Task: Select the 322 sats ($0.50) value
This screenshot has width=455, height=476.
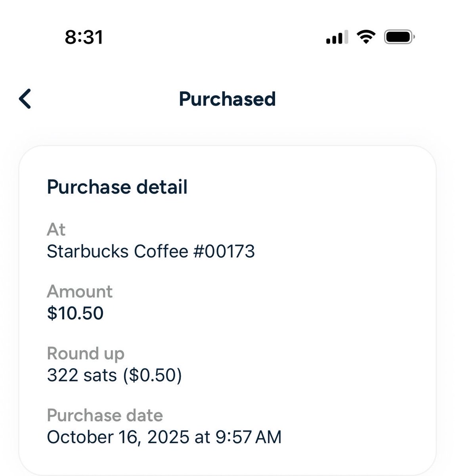Action: [115, 375]
